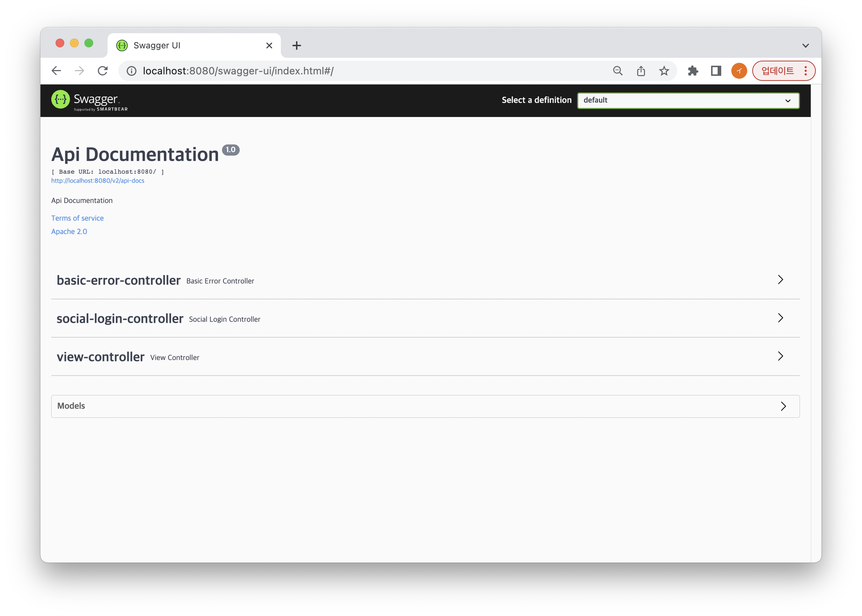
Task: Click the zoom magnifier icon in address bar
Action: pyautogui.click(x=618, y=71)
